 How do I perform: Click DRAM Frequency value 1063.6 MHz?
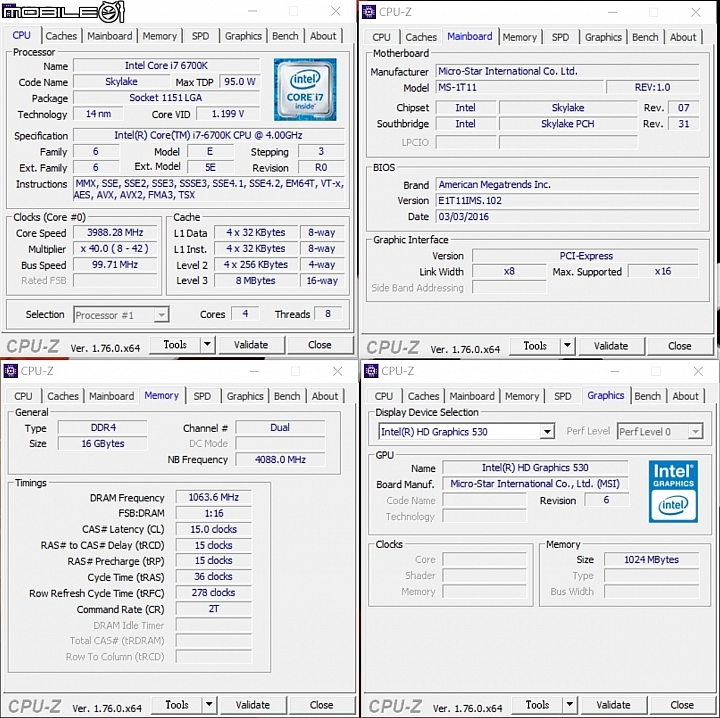coord(214,497)
